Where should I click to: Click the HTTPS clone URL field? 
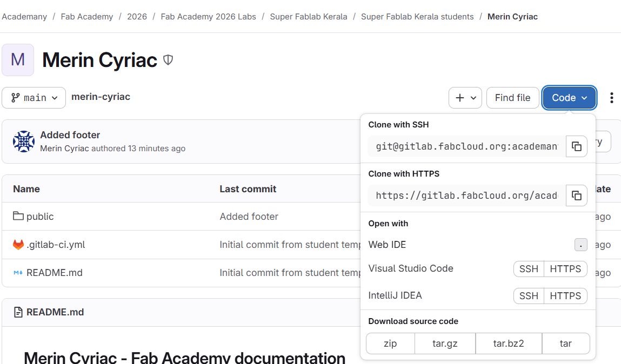pyautogui.click(x=466, y=196)
